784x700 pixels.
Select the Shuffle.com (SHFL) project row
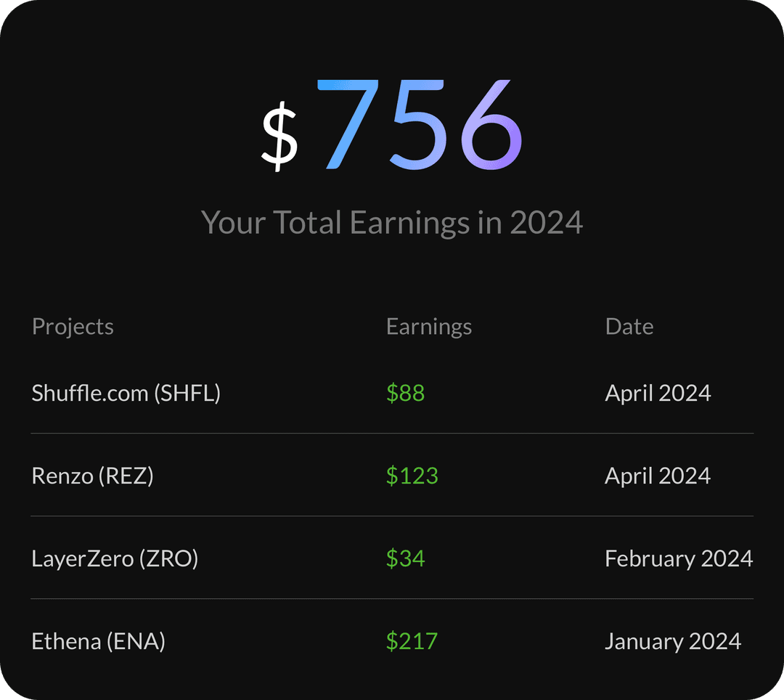point(392,393)
